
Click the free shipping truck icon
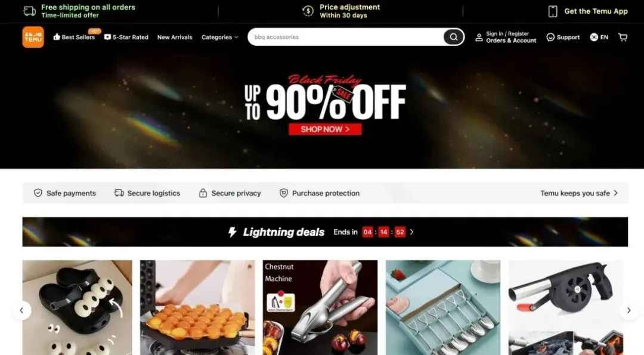30,11
